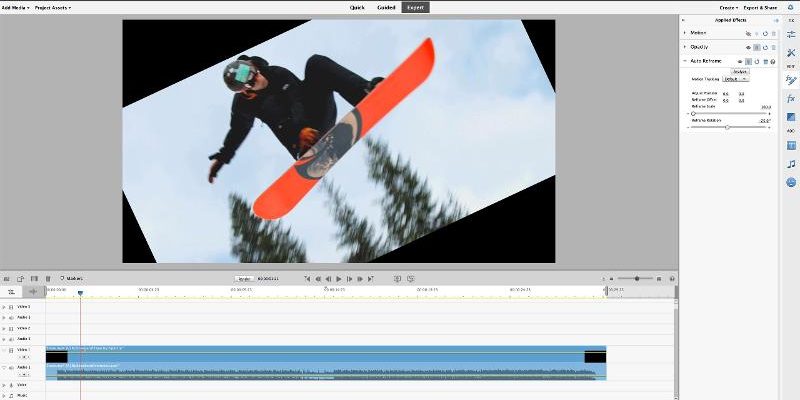Image resolution: width=800 pixels, height=400 pixels.
Task: Toggle the Audio 1 track speaker icon
Action: click(x=12, y=368)
